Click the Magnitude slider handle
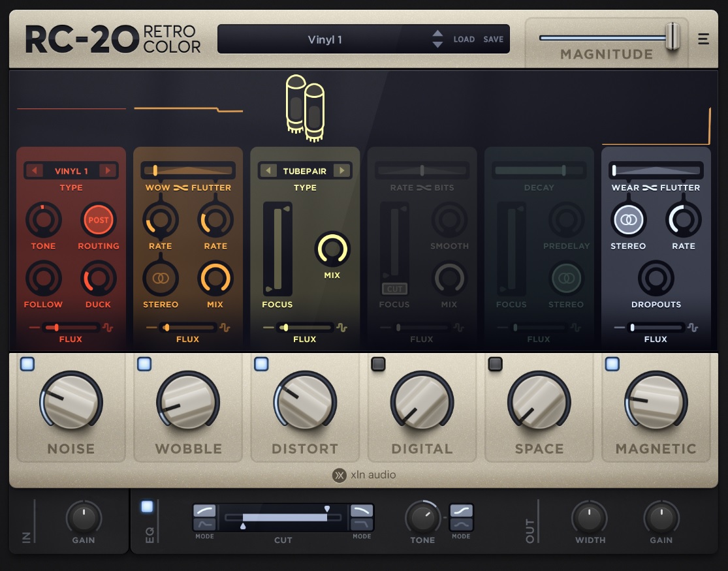Image resolution: width=728 pixels, height=571 pixels. click(x=673, y=36)
